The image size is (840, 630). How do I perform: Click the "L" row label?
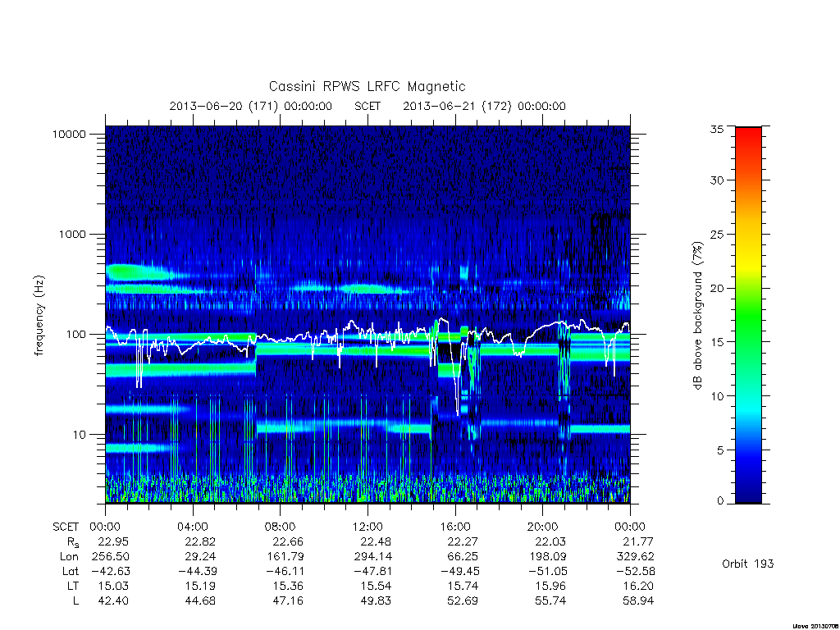[75, 601]
